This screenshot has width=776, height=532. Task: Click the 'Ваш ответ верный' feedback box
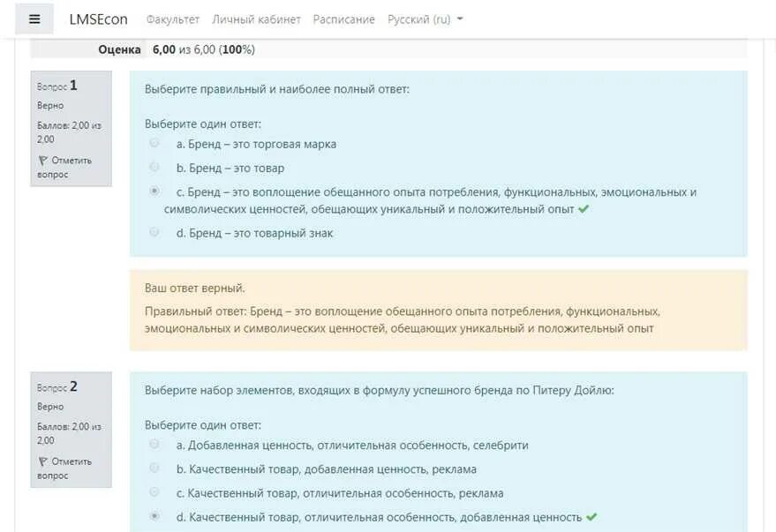tap(438, 310)
